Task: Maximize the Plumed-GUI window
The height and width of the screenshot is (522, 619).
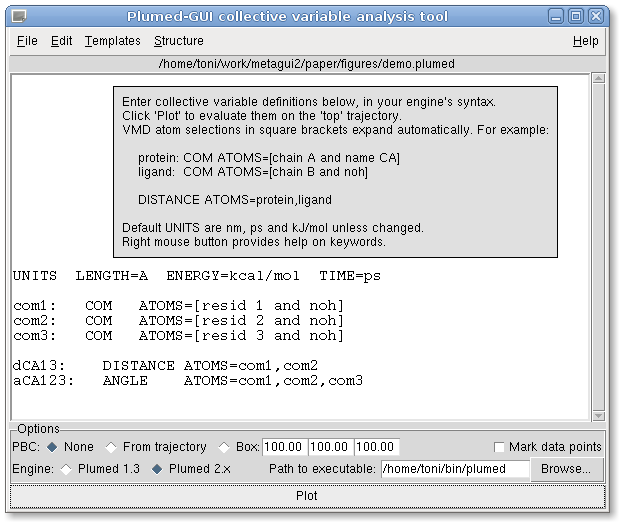Action: [x=576, y=17]
